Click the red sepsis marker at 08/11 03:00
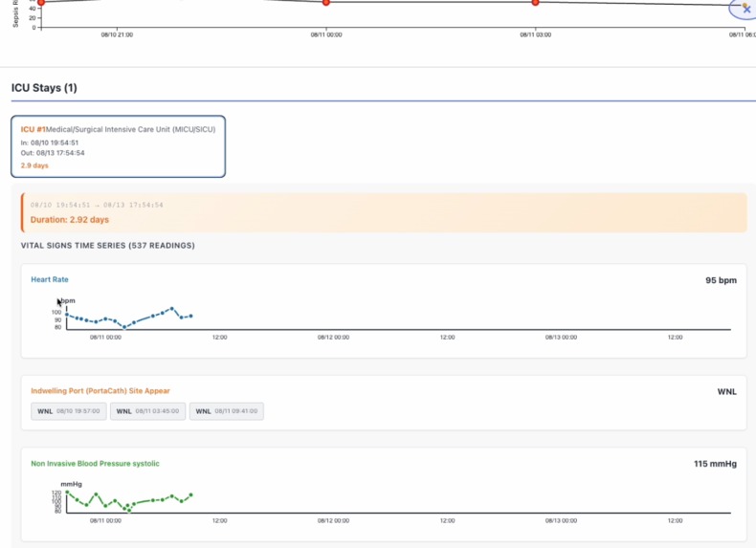The height and width of the screenshot is (548, 756). pyautogui.click(x=535, y=3)
